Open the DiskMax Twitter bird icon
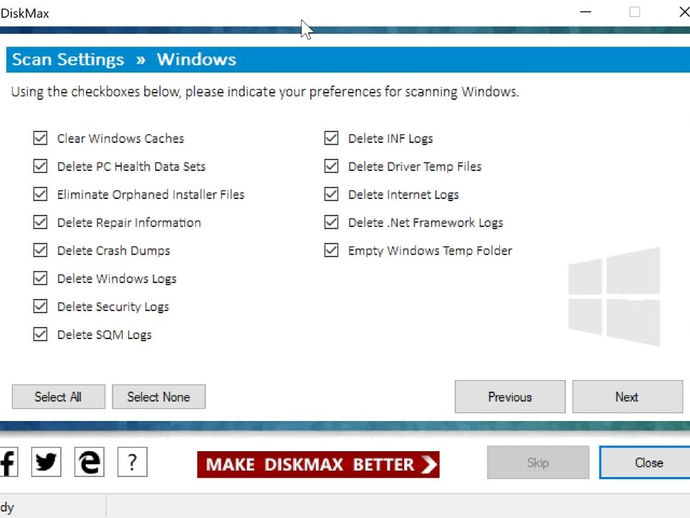The height and width of the screenshot is (518, 690). (x=46, y=462)
